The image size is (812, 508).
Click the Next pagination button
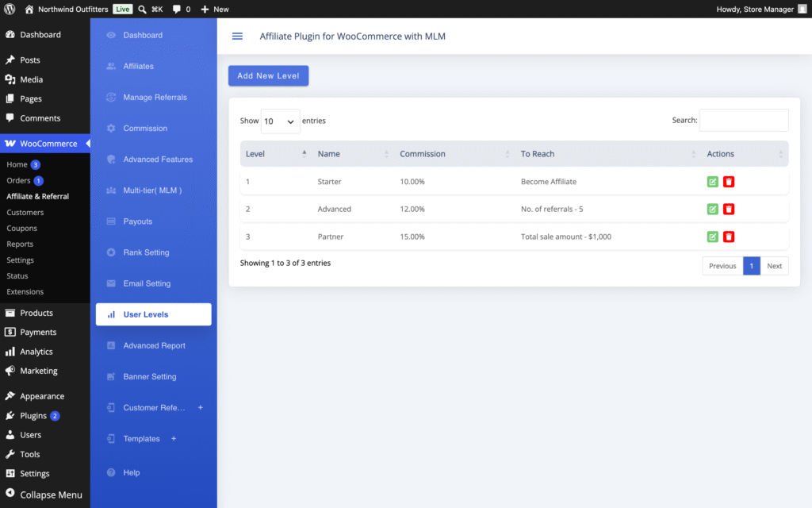(774, 266)
